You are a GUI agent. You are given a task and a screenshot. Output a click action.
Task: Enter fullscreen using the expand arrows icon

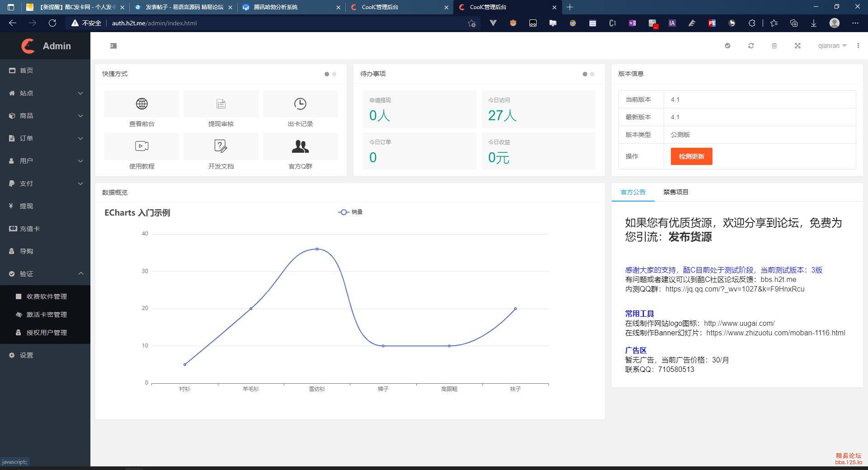797,46
